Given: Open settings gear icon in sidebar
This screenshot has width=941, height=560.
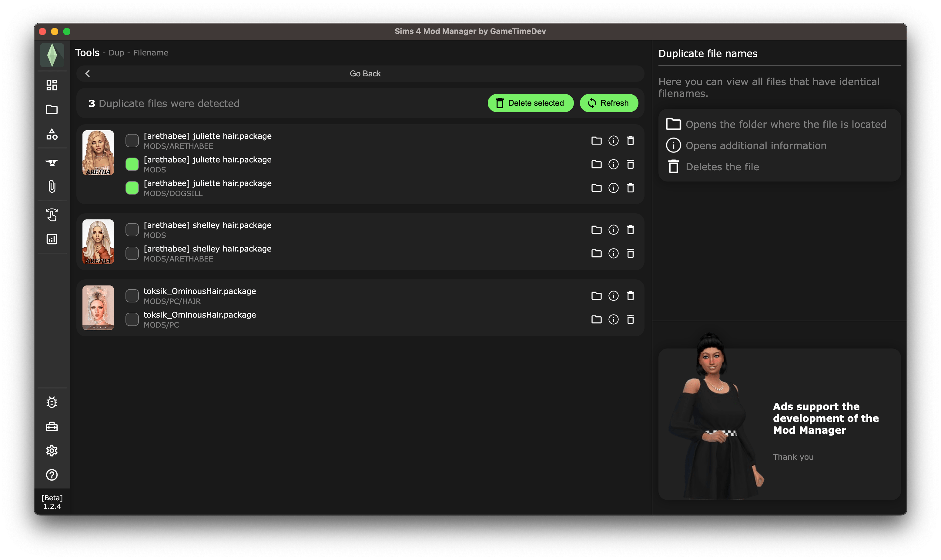Looking at the screenshot, I should [52, 451].
